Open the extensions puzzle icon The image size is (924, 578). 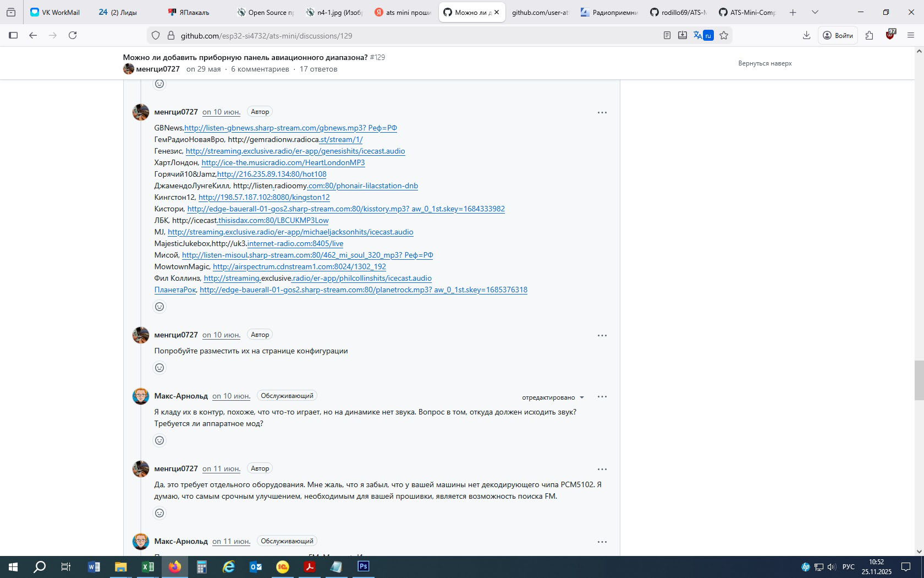point(869,35)
